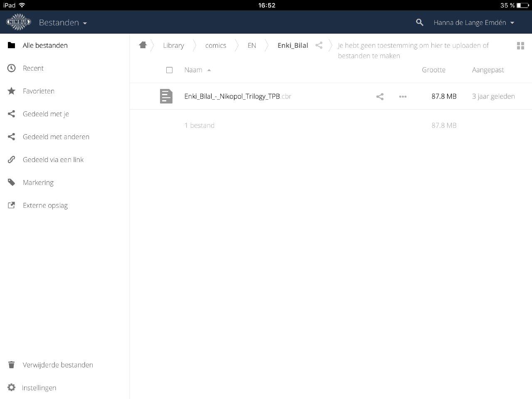
Task: Select Gedeeld met anderen in sidebar
Action: pyautogui.click(x=56, y=137)
